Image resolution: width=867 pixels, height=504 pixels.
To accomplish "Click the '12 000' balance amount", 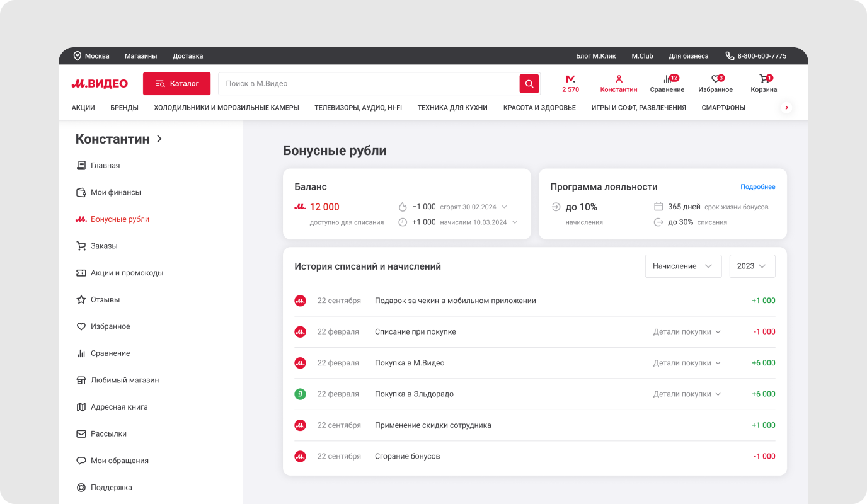I will tap(324, 207).
